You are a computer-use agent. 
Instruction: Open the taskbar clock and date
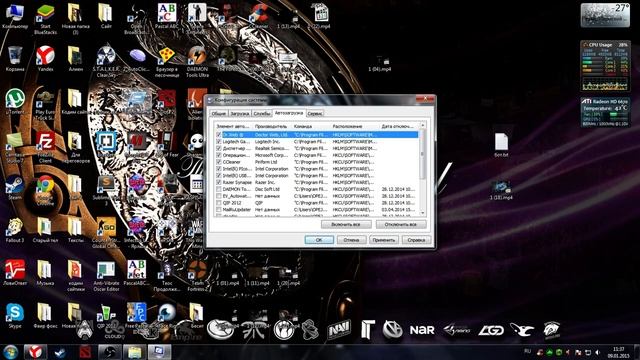point(619,352)
